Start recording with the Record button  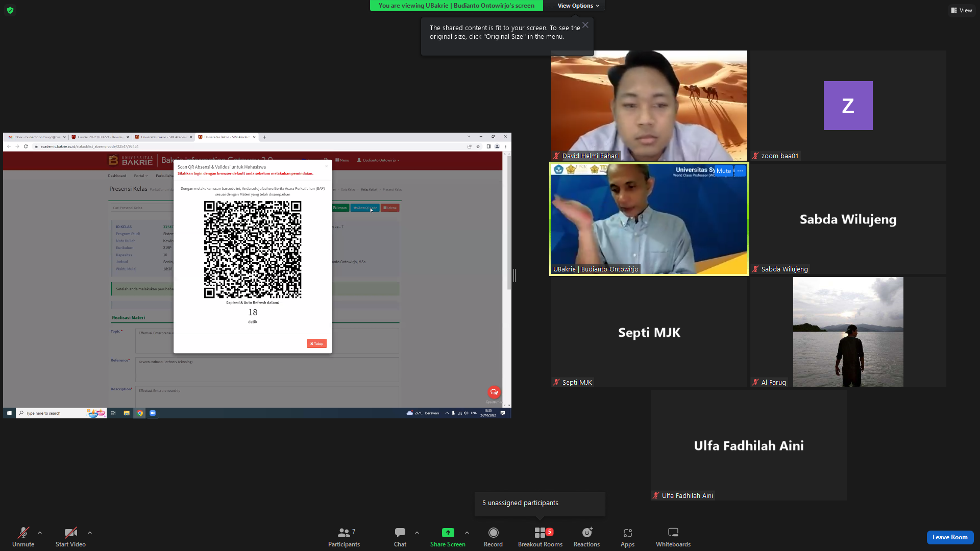(493, 537)
